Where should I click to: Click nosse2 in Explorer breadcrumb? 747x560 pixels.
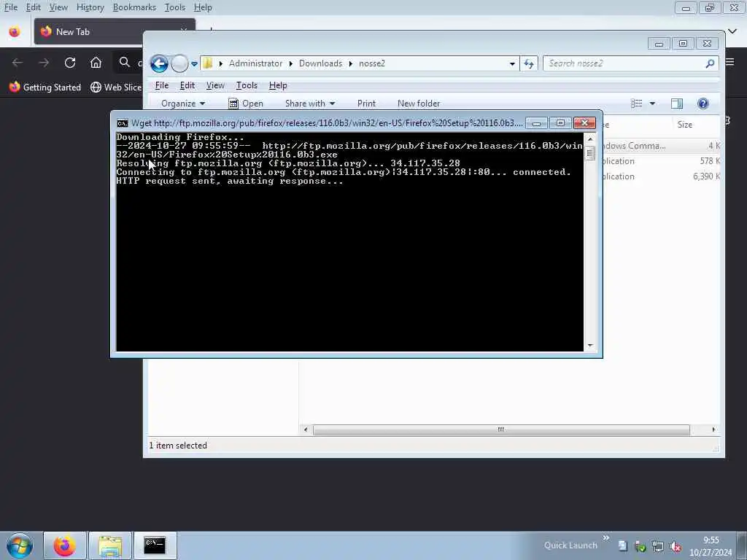[x=371, y=63]
